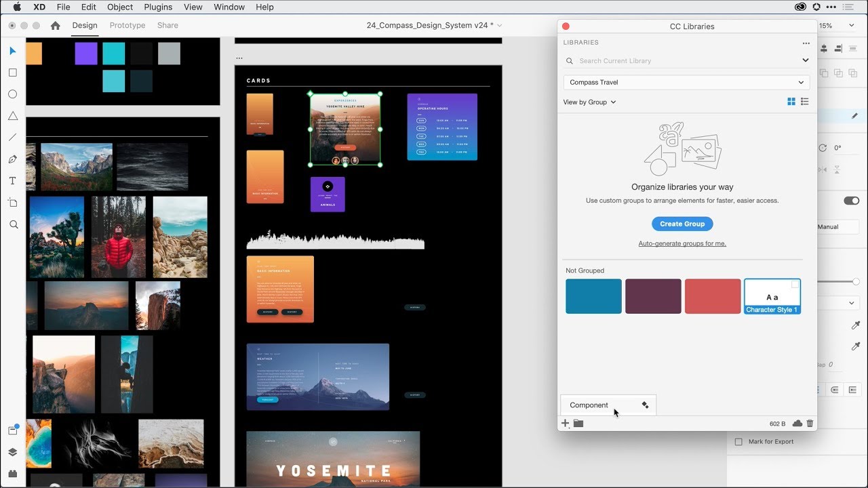
Task: Select the Zoom tool in the toolbar
Action: [x=12, y=224]
